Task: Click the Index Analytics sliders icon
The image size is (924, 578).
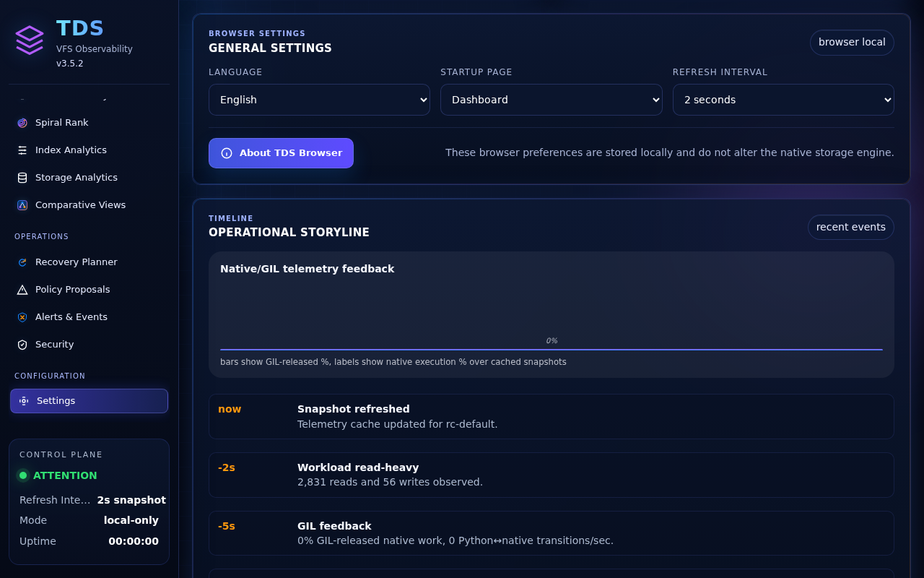Action: pyautogui.click(x=22, y=150)
